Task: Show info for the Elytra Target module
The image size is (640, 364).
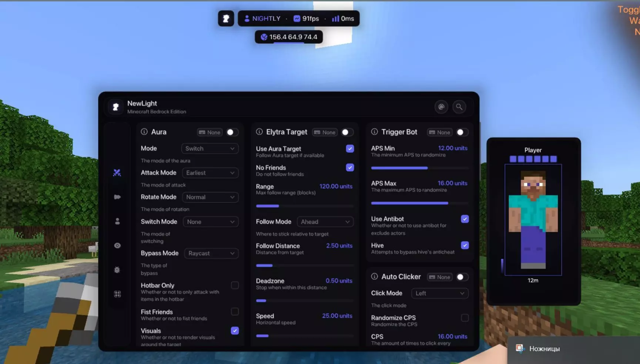Action: tap(259, 132)
